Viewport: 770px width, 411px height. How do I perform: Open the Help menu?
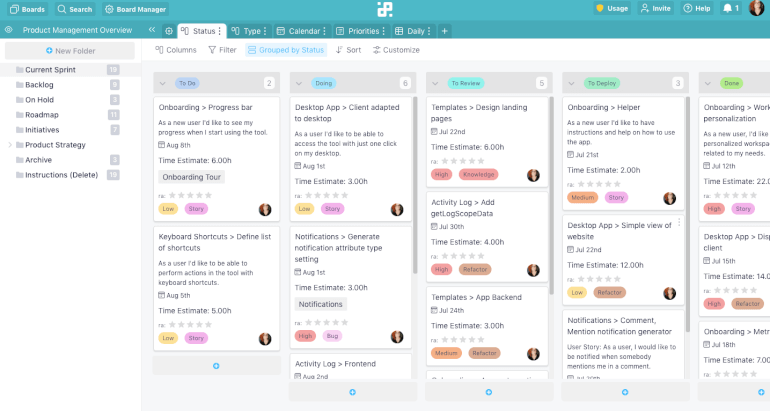point(697,8)
